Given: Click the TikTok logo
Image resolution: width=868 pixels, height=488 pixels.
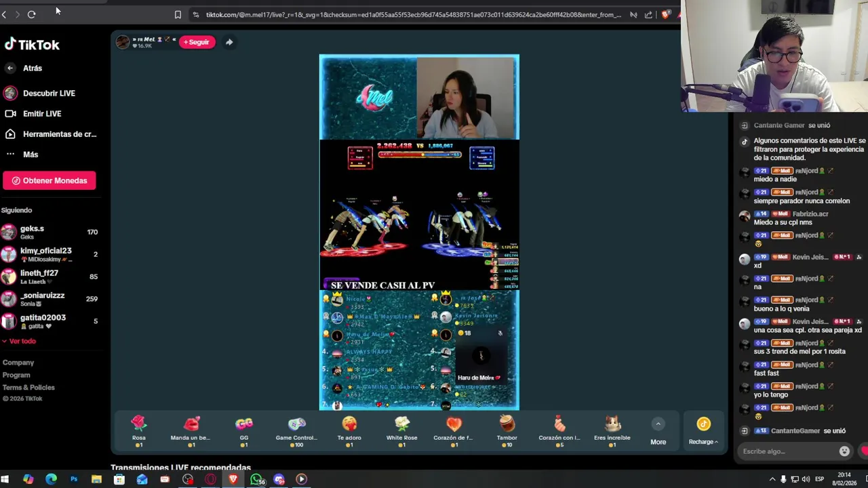Looking at the screenshot, I should 32,45.
